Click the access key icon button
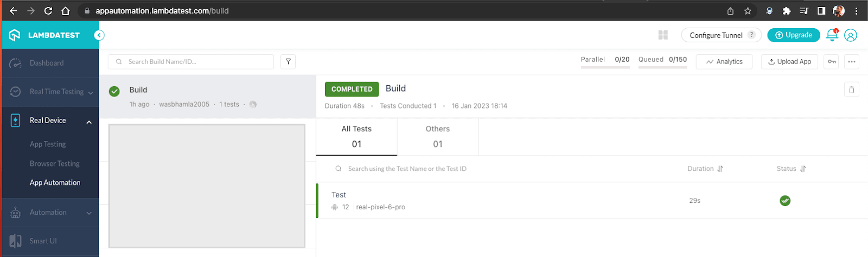868x257 pixels. (x=832, y=62)
